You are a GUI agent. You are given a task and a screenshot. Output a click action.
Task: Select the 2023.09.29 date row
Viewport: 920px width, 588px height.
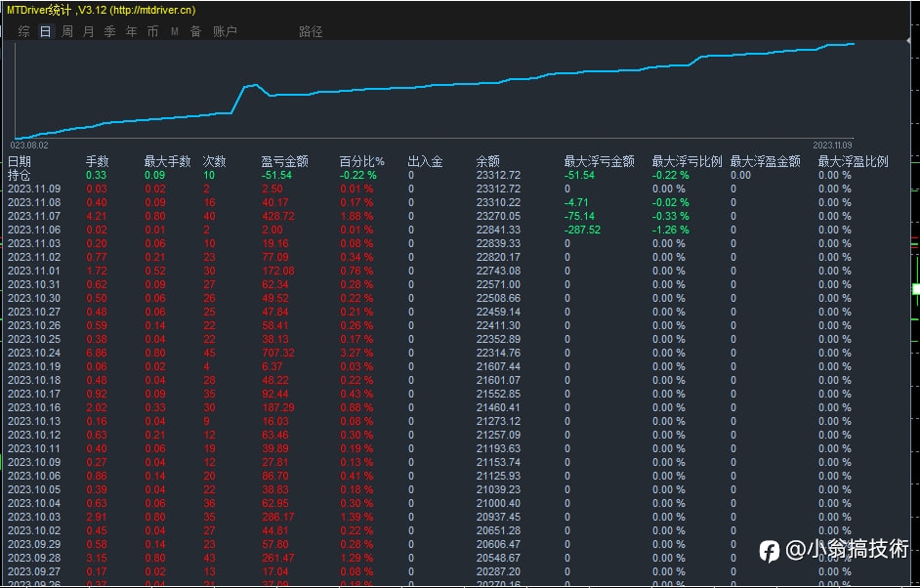[x=34, y=544]
